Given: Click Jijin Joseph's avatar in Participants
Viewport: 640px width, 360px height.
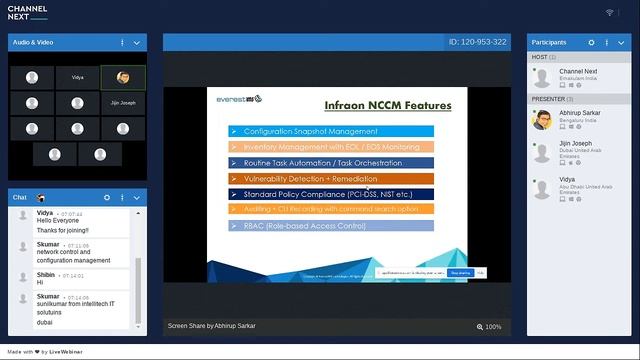Looking at the screenshot, I should [542, 153].
